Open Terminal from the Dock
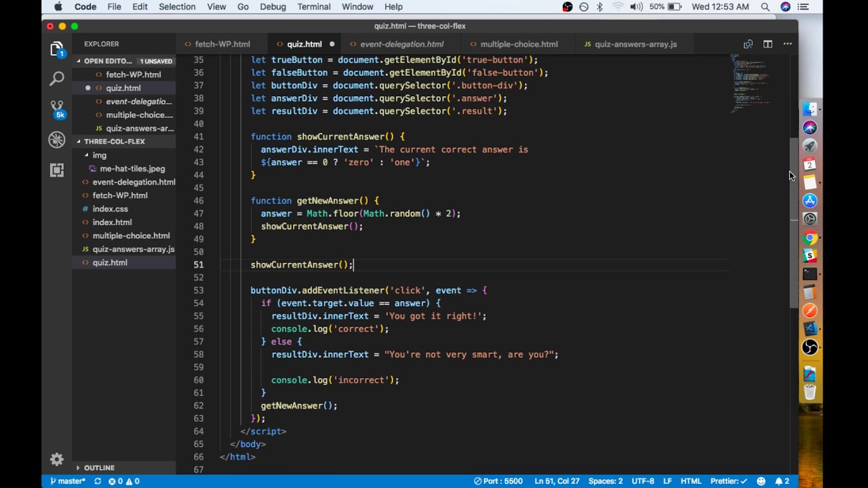The height and width of the screenshot is (488, 868). (810, 274)
